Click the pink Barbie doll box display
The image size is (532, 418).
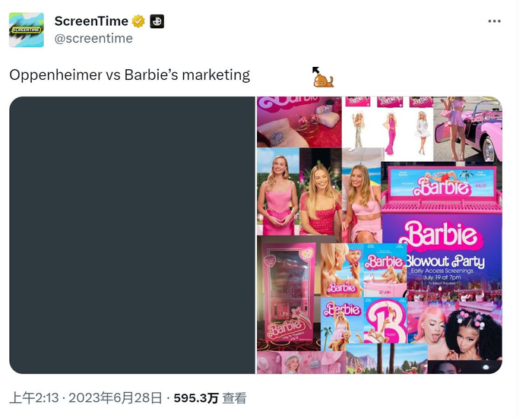pyautogui.click(x=288, y=293)
